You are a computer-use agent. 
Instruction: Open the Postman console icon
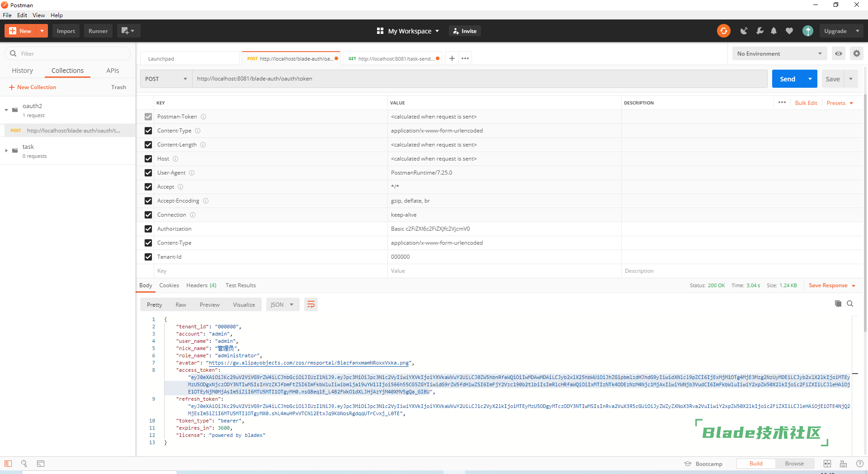tap(41, 464)
